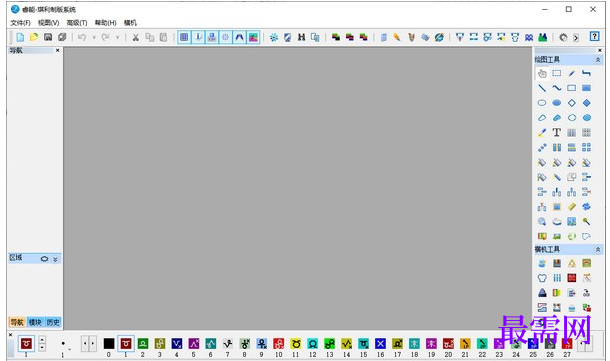610x361 pixels.
Task: Select the straight line tool
Action: 542,88
